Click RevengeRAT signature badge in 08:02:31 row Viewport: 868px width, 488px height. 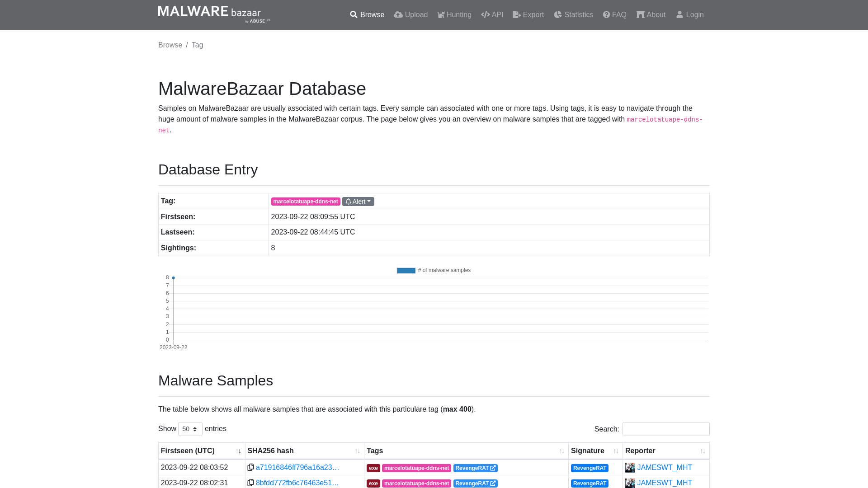(x=590, y=483)
